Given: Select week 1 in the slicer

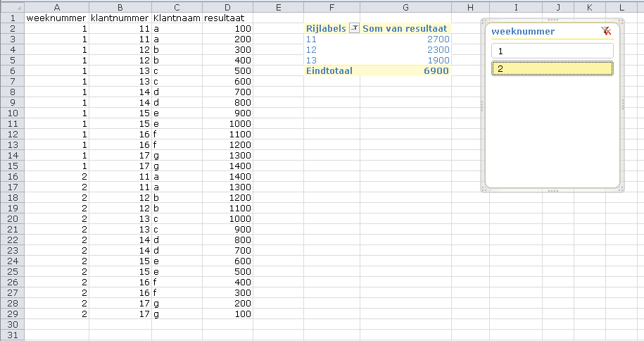Looking at the screenshot, I should click(x=553, y=51).
